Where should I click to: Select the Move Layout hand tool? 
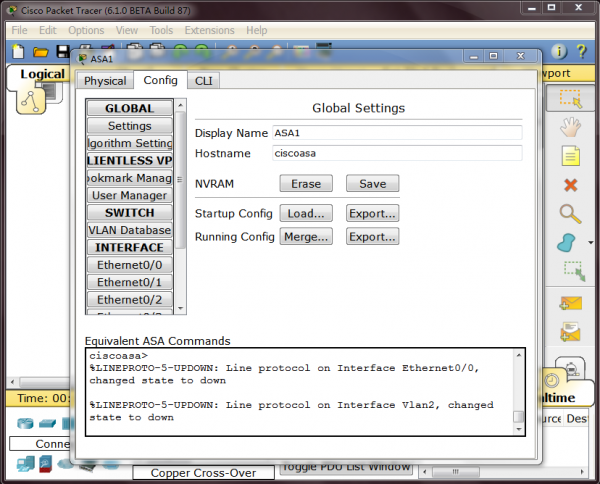pos(571,127)
